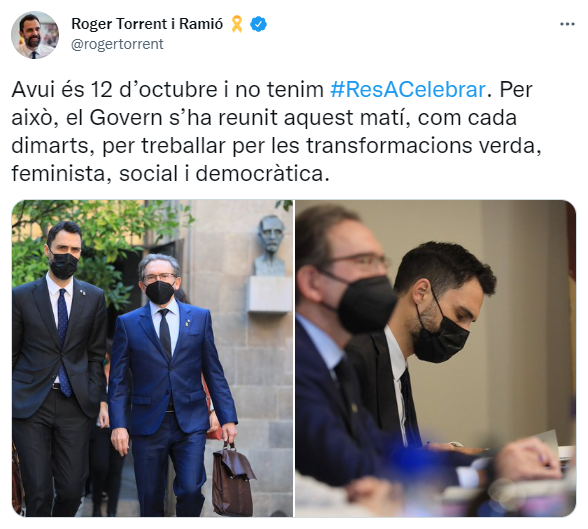Open the #ResACelebrar hashtag link

pyautogui.click(x=408, y=90)
